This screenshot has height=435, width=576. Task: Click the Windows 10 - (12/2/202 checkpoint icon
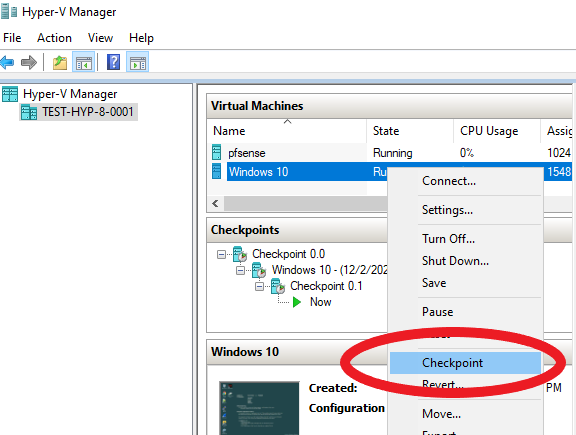pyautogui.click(x=259, y=270)
